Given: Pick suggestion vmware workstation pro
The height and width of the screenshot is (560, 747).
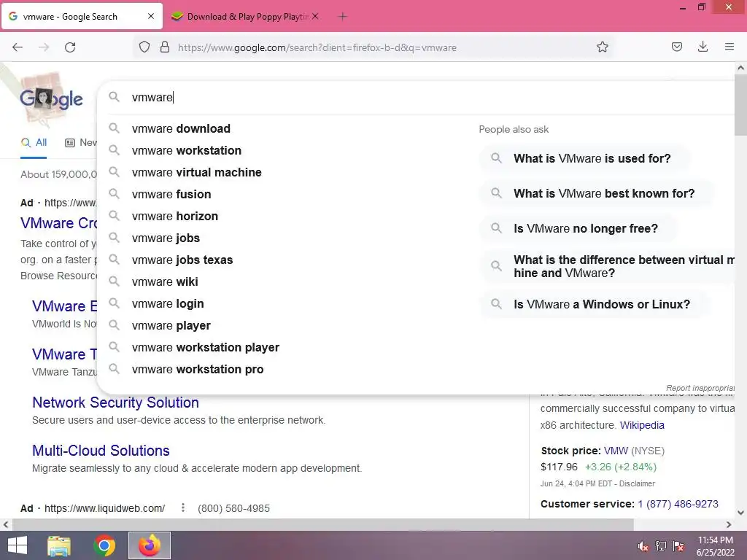Looking at the screenshot, I should pos(198,370).
